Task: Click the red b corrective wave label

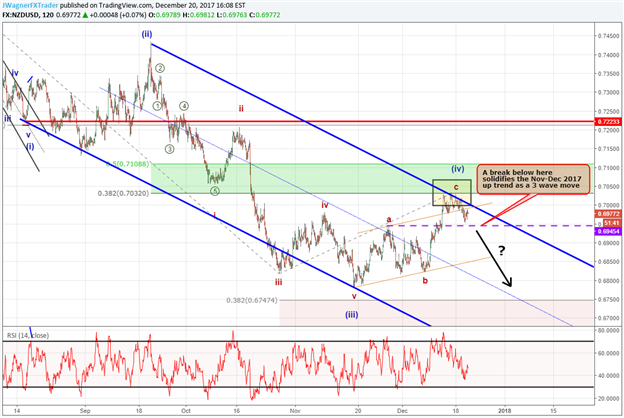Action: pyautogui.click(x=425, y=281)
